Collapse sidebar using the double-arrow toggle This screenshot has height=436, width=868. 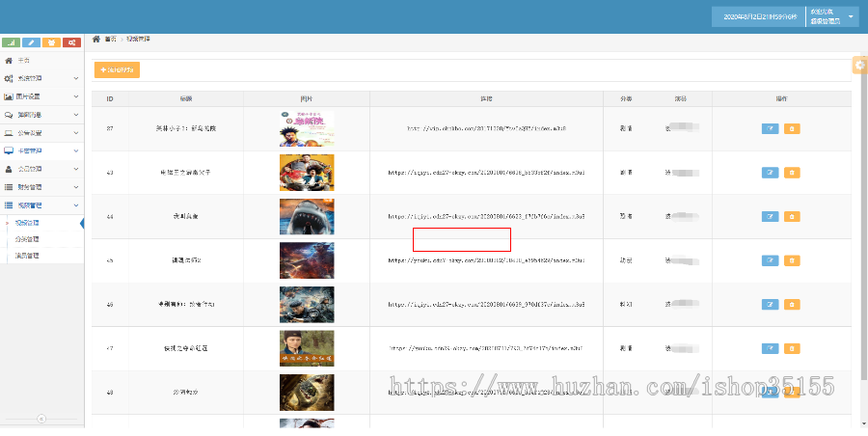pos(41,419)
